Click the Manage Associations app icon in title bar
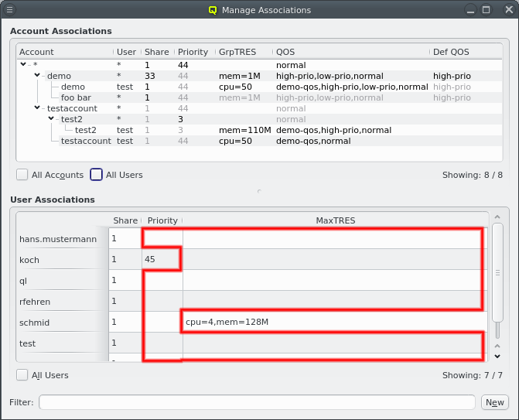Image resolution: width=519 pixels, height=420 pixels. click(213, 10)
